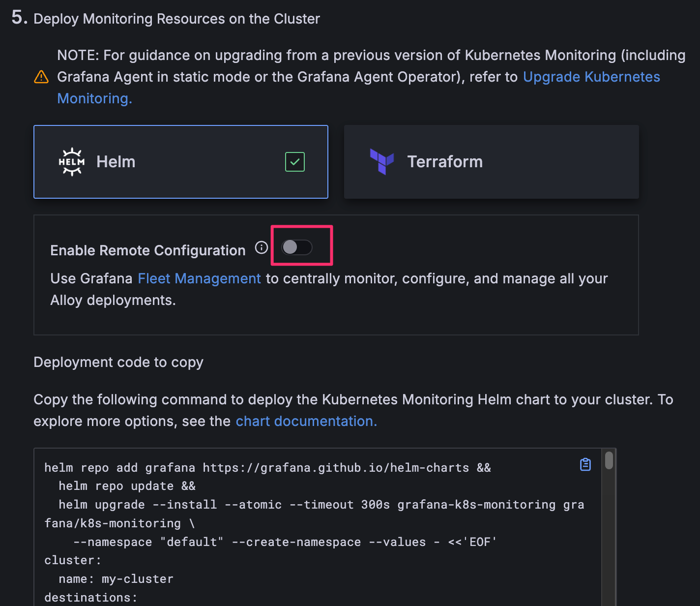Click the 'name: my-cluster' line in code
Viewport: 700px width, 606px height.
pyautogui.click(x=116, y=579)
